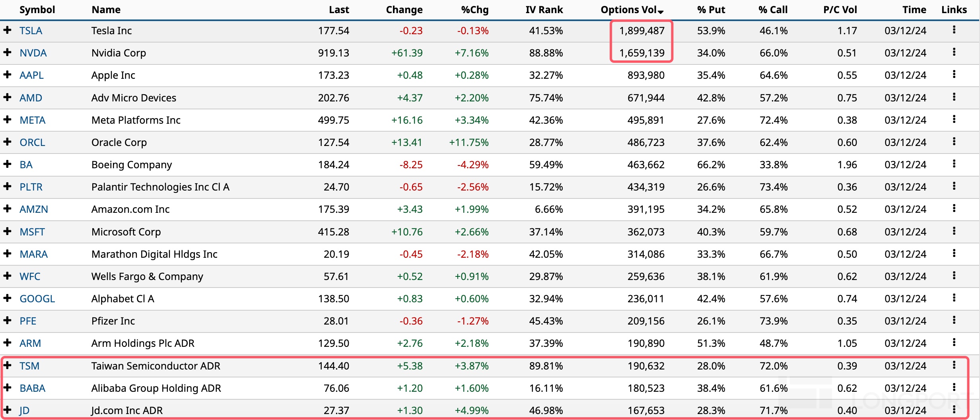This screenshot has width=980, height=420.
Task: Open the three-dot menu for Amazon.com row
Action: 954,208
